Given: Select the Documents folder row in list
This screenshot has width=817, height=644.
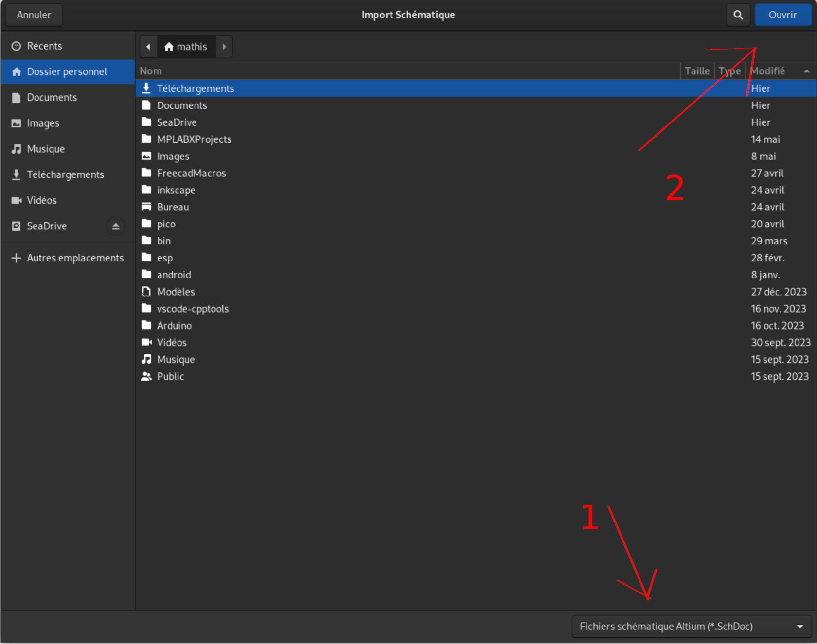Looking at the screenshot, I should 476,105.
